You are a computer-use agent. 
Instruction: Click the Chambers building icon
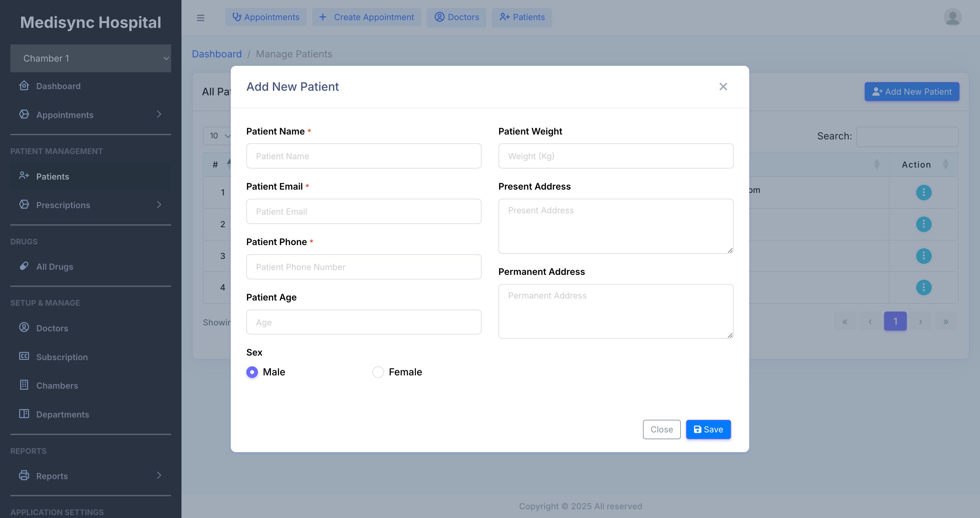pos(24,385)
